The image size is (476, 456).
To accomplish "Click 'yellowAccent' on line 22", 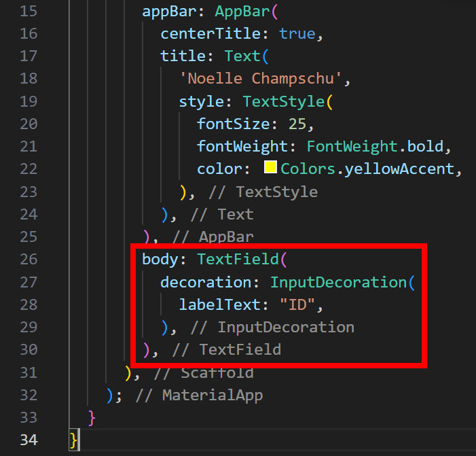I will (x=399, y=169).
